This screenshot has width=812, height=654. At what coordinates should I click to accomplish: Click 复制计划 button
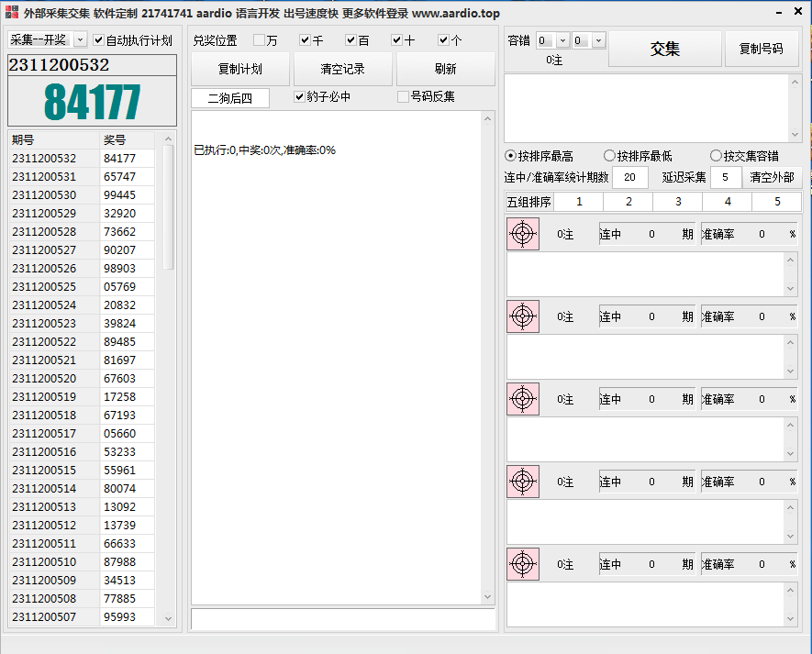click(x=239, y=69)
